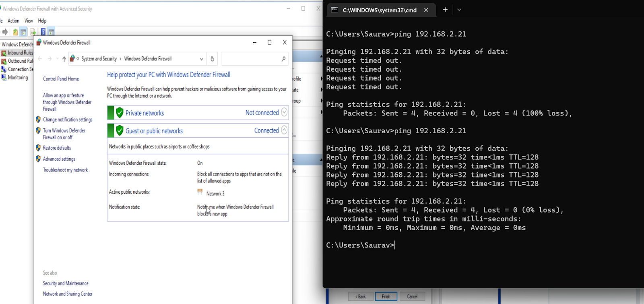Close the cmd.exe terminal tab
Viewport: 644px width, 304px height.
426,10
